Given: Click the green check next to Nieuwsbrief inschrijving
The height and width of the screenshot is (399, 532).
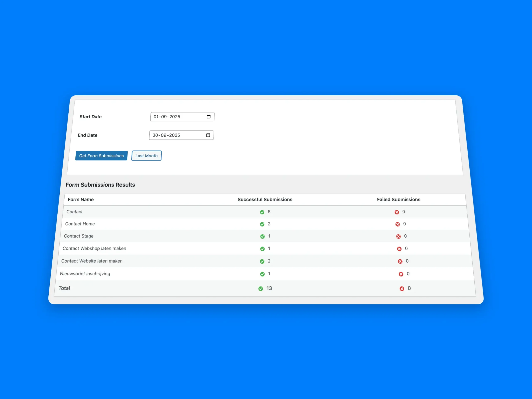Looking at the screenshot, I should 262,274.
